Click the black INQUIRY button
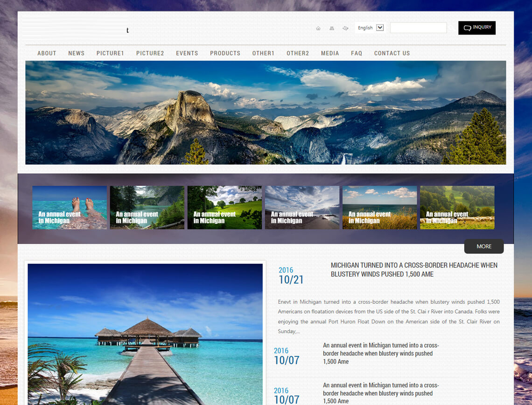The height and width of the screenshot is (405, 532). (x=476, y=28)
